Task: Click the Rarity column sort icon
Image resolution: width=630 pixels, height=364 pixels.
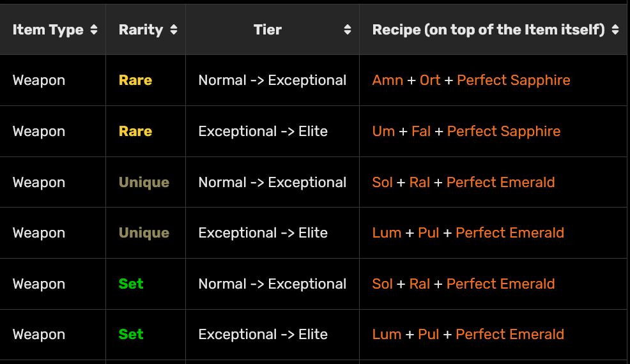Action: coord(174,30)
